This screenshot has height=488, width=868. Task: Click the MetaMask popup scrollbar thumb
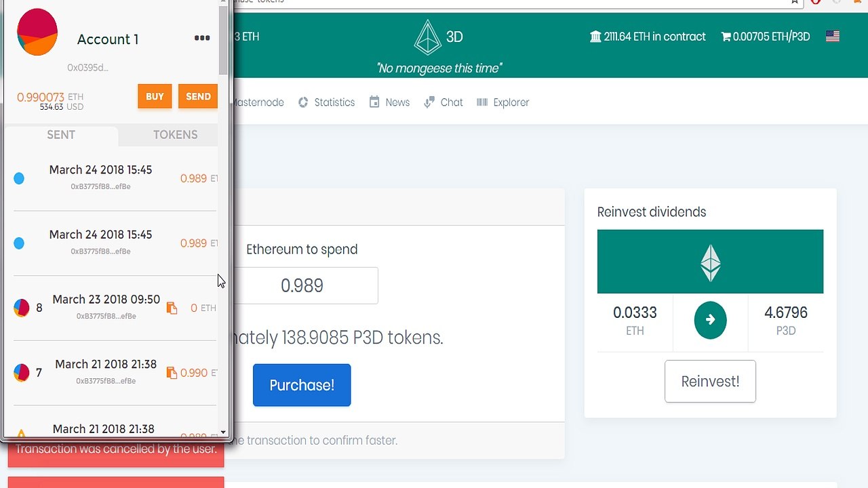coord(223,41)
